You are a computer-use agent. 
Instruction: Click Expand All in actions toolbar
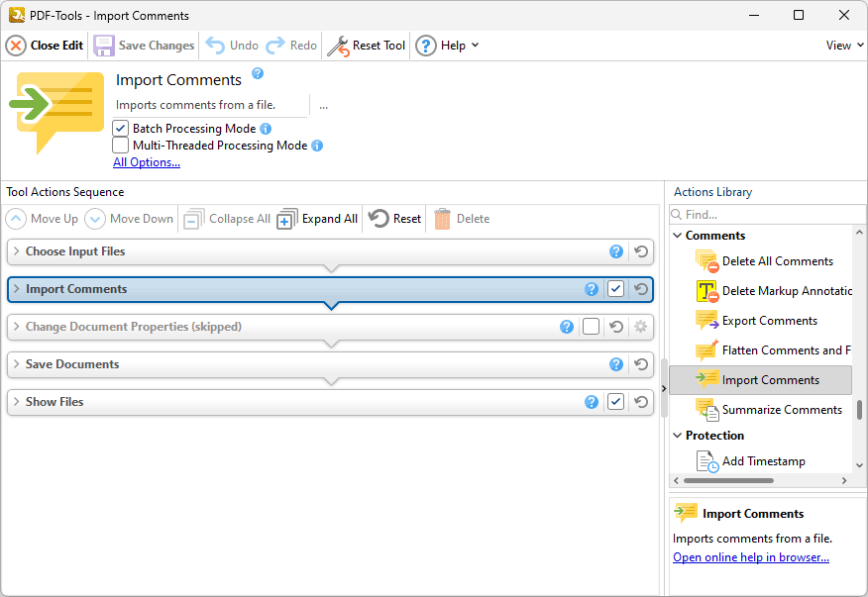click(317, 219)
